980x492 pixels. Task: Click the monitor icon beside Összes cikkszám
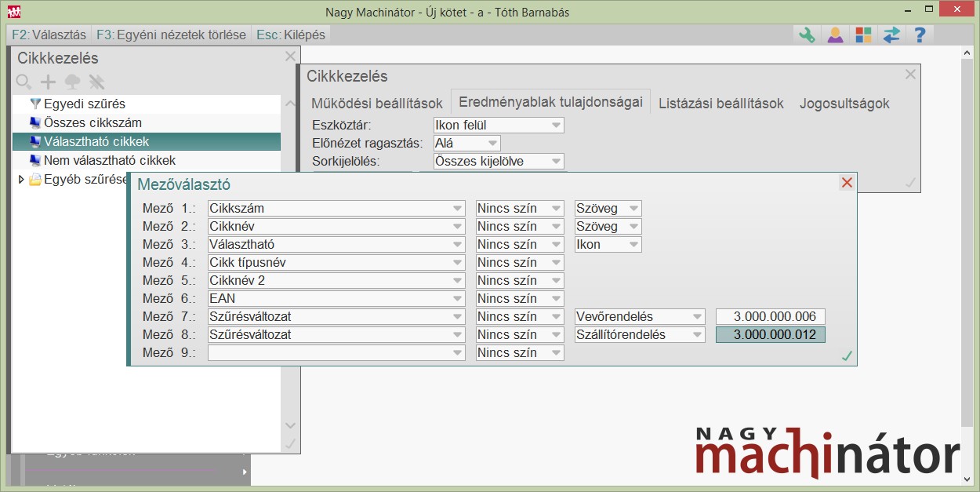point(34,122)
